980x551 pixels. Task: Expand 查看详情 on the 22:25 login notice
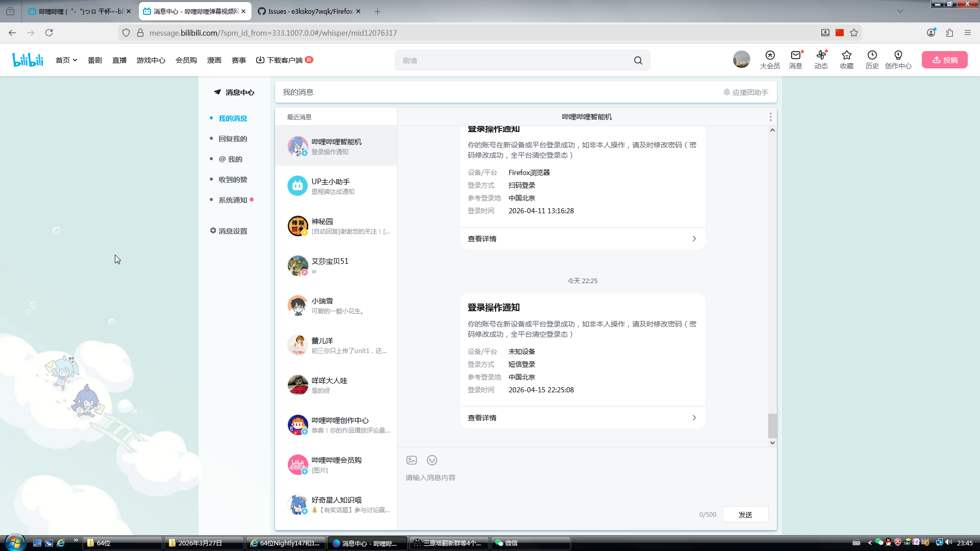pos(582,418)
